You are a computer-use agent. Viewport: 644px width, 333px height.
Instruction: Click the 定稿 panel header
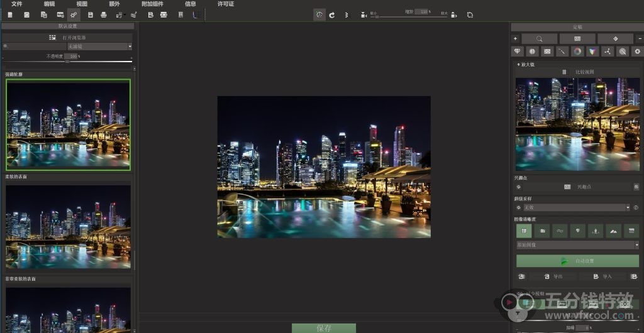tap(577, 27)
